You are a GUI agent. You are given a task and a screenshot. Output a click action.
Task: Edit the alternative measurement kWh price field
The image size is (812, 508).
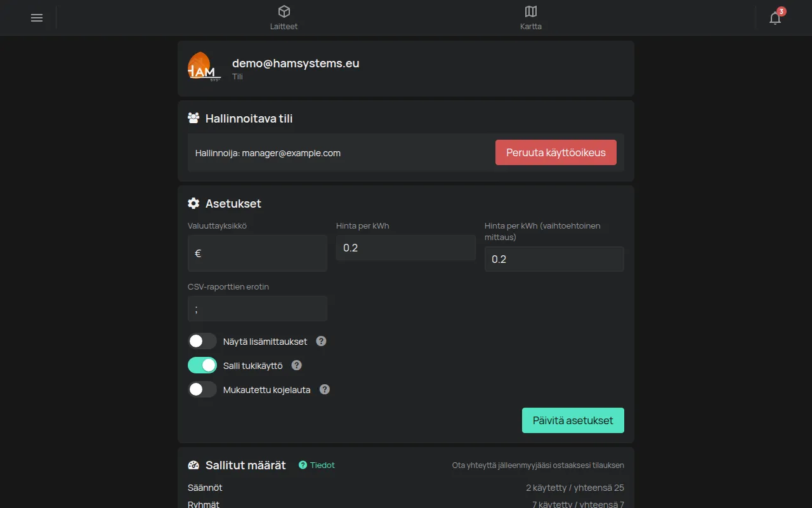pyautogui.click(x=554, y=259)
